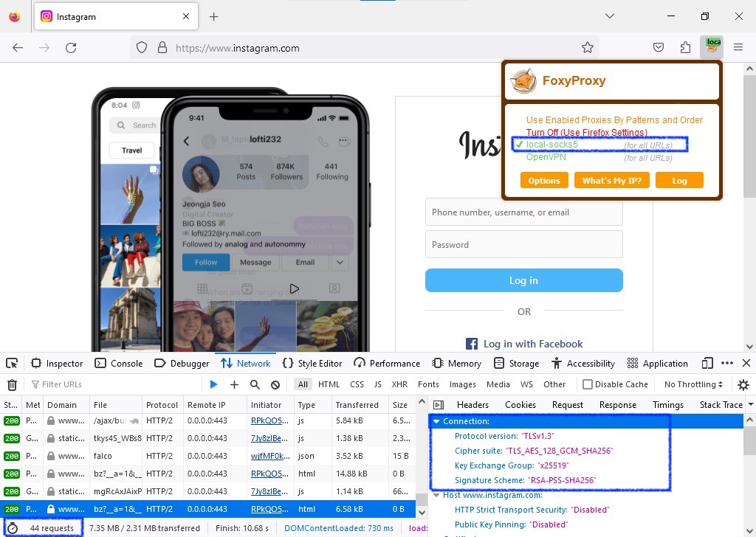
Task: Open the Extensions puzzle icon
Action: pos(685,47)
